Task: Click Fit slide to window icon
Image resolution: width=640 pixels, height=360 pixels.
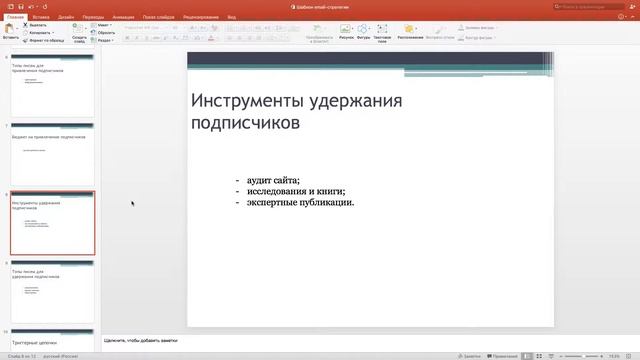Action: coord(629,356)
